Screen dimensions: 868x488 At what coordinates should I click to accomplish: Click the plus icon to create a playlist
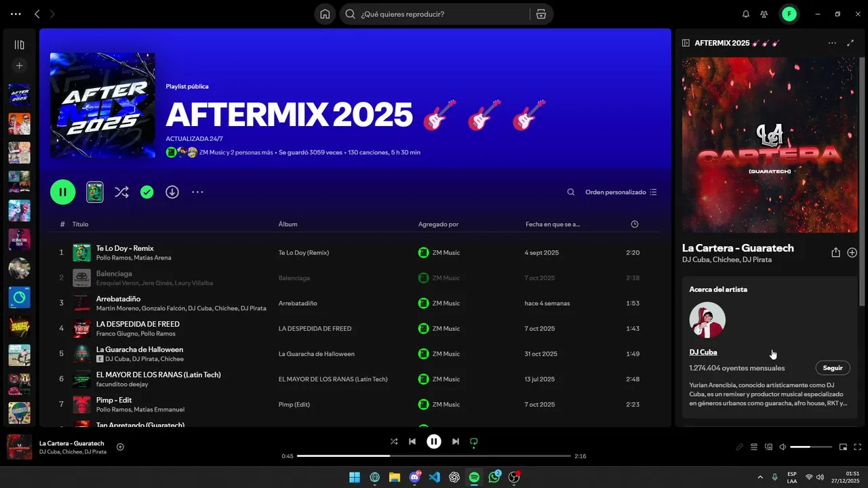coord(19,66)
